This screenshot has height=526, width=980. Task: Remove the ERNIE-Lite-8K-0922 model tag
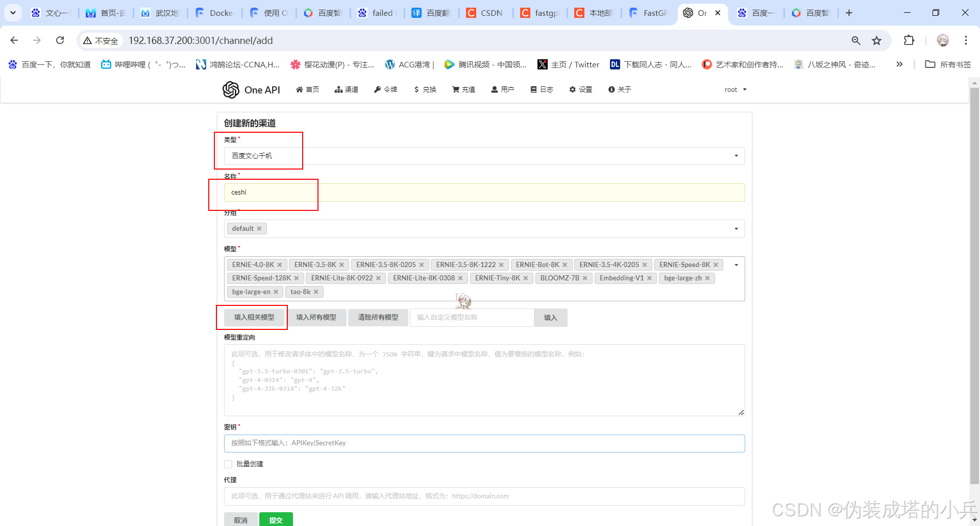(x=378, y=278)
